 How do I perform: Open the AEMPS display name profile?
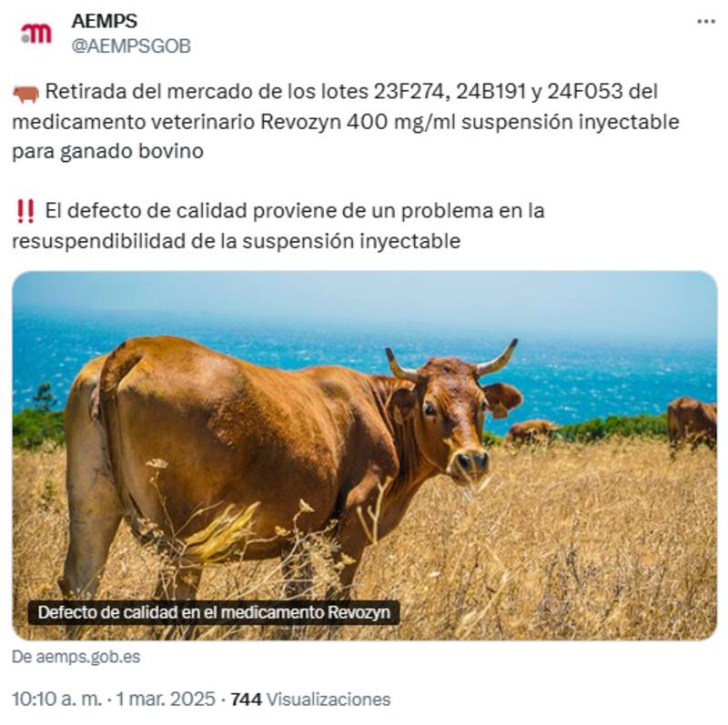coord(105,21)
